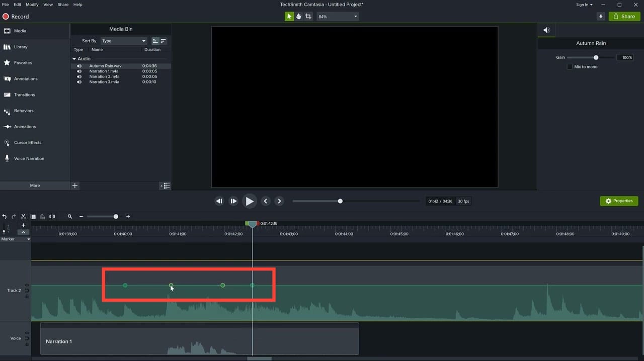Open the Voice Narration panel

(29, 158)
